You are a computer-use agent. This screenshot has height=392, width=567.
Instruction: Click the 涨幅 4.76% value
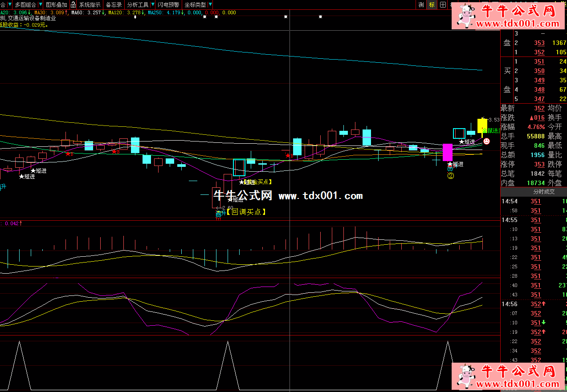(536, 127)
